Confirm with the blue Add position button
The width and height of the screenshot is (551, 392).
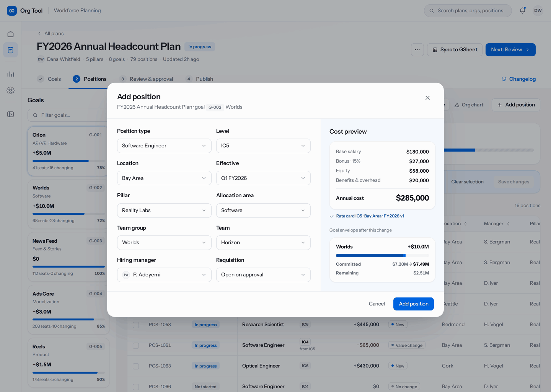coord(414,304)
